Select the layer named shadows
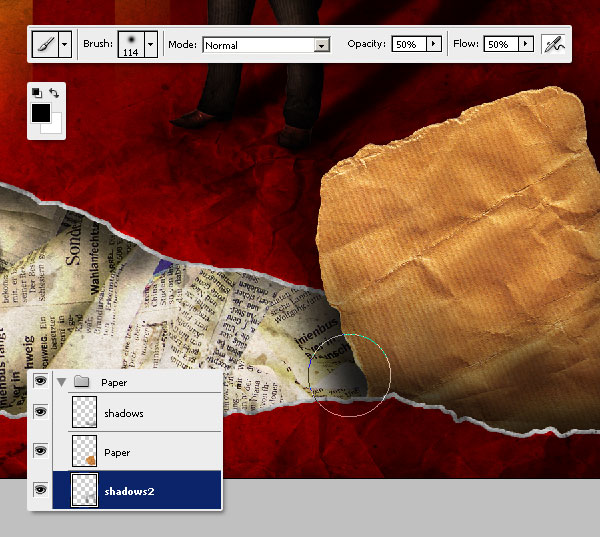 (x=124, y=413)
